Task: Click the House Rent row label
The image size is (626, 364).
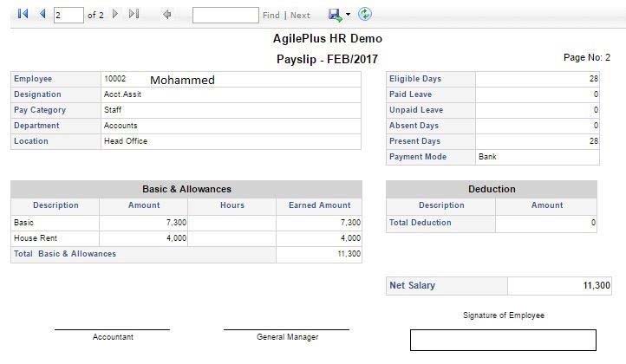Action: pyautogui.click(x=36, y=238)
